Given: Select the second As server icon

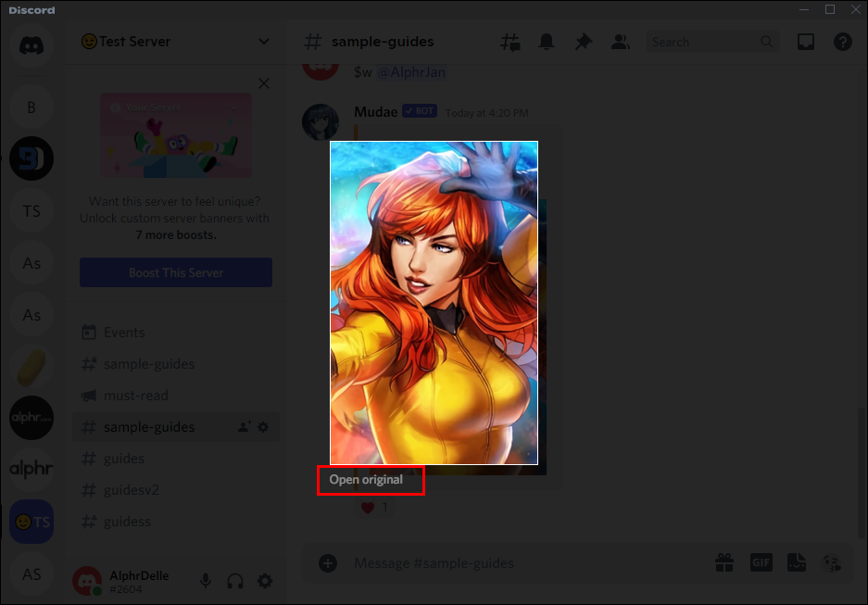Looking at the screenshot, I should [x=31, y=315].
